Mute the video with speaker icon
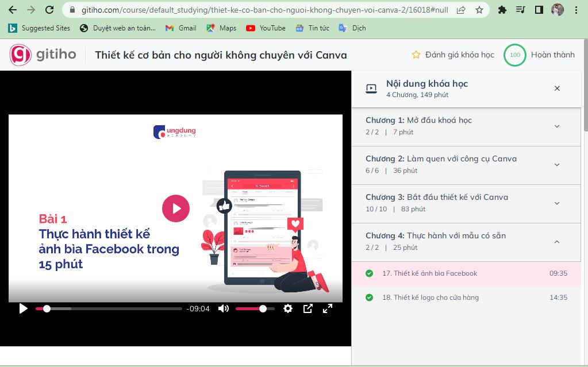 point(224,308)
